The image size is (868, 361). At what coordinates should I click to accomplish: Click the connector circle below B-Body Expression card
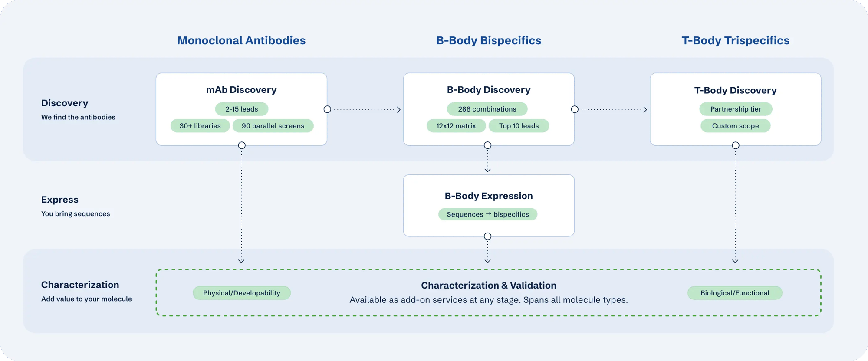(488, 236)
